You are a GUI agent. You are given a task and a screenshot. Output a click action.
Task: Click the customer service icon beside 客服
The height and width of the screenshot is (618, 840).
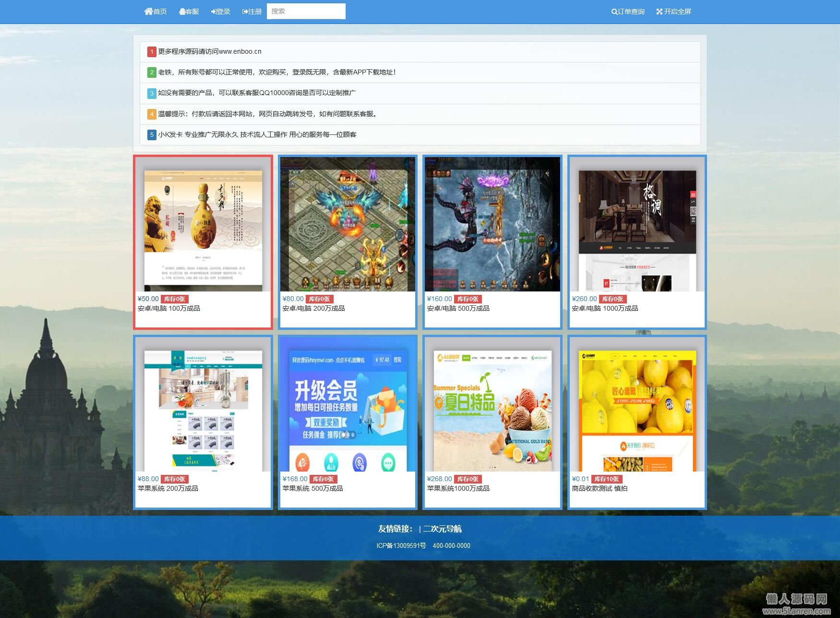(182, 12)
